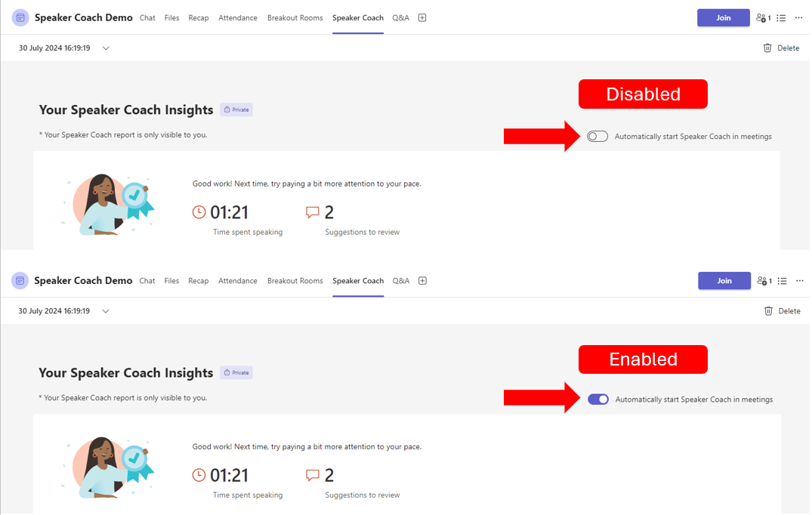Click the meeting notes list icon in the Enabled example
812x515 pixels.
pyautogui.click(x=782, y=281)
